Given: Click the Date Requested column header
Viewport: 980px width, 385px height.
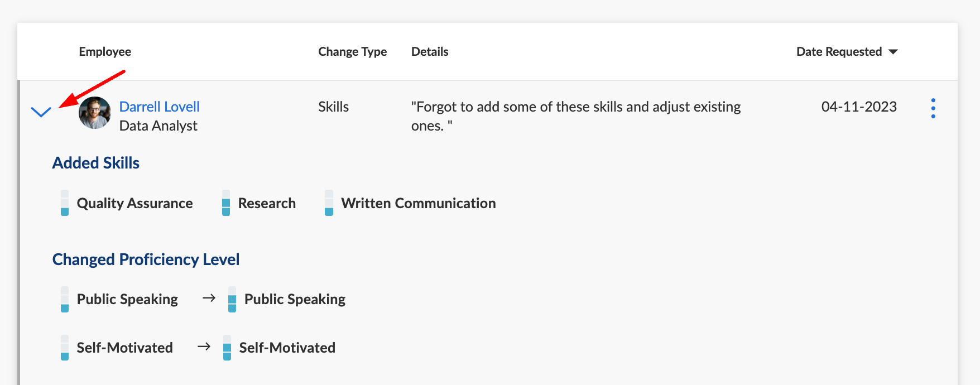Looking at the screenshot, I should (839, 52).
